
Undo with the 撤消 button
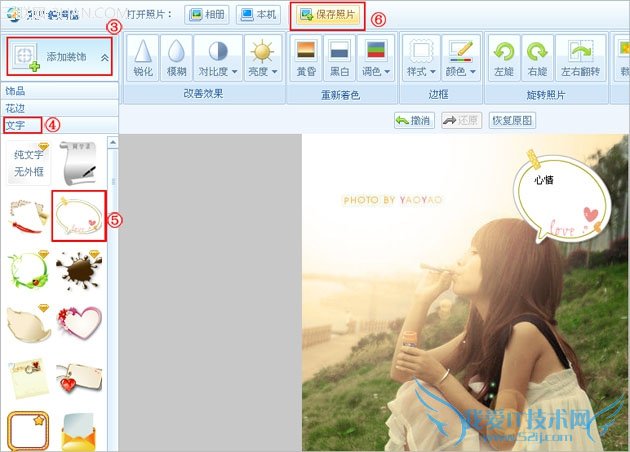tap(414, 120)
